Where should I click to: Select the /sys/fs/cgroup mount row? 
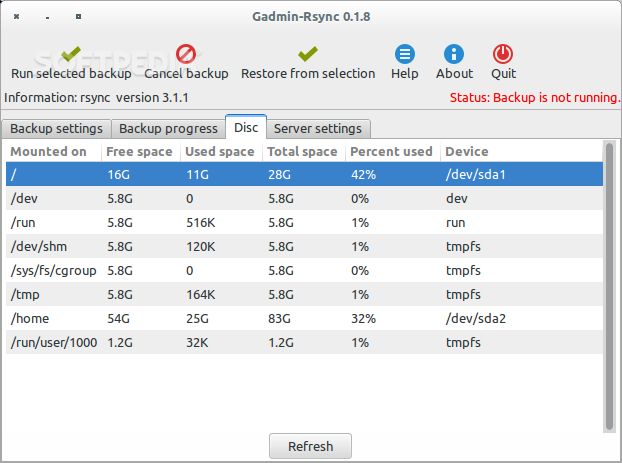click(304, 271)
